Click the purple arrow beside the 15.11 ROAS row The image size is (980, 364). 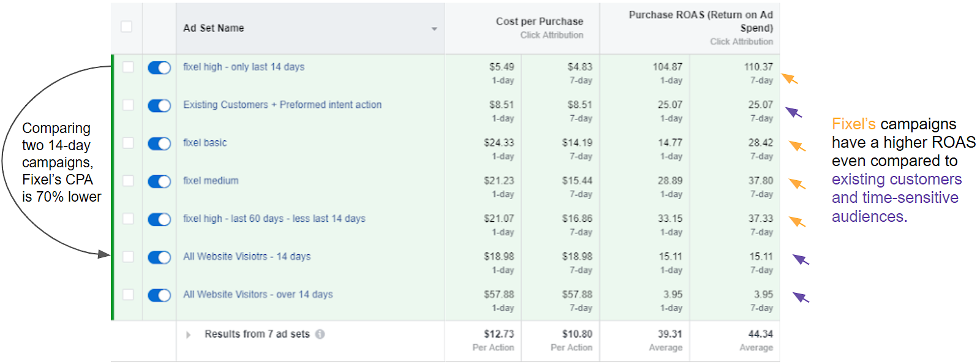pyautogui.click(x=801, y=260)
